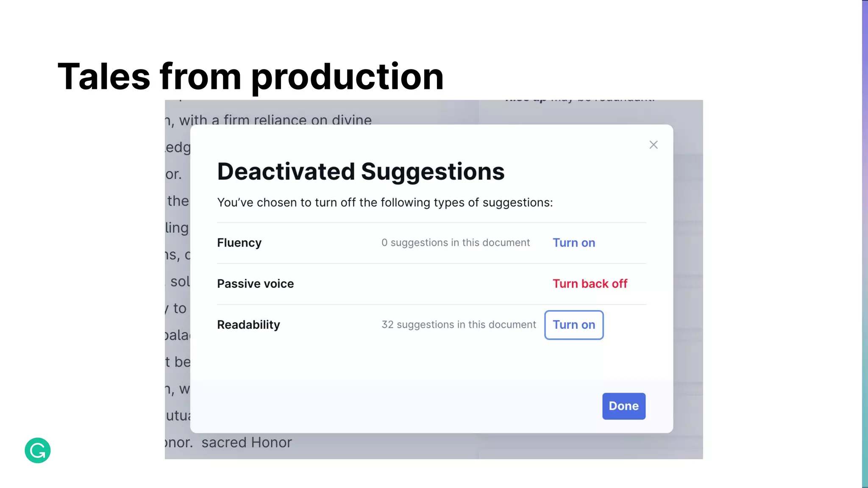Click the Fluency row label

click(x=239, y=243)
